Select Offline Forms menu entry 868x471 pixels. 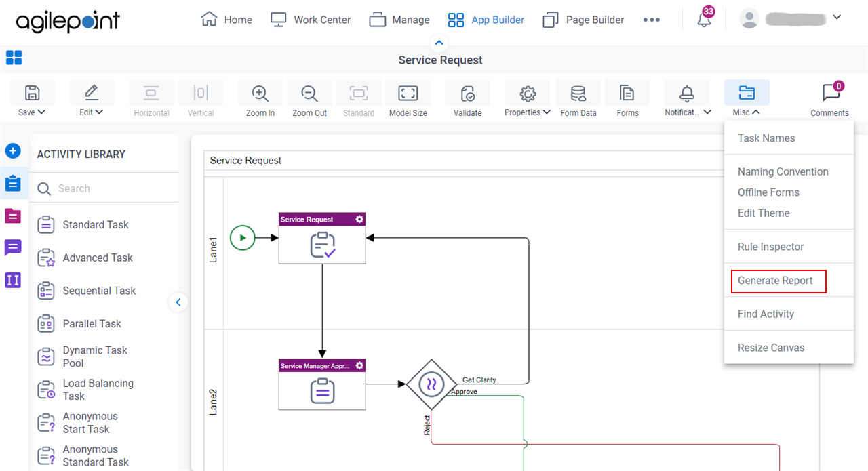click(768, 192)
